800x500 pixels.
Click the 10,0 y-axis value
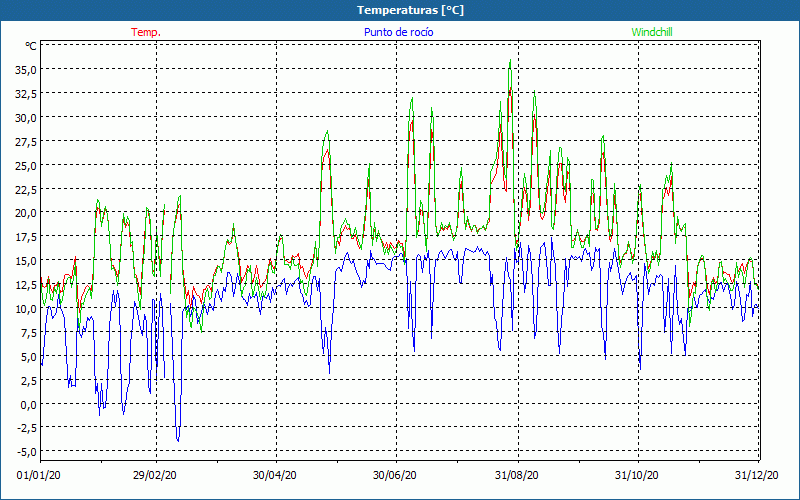coord(26,309)
